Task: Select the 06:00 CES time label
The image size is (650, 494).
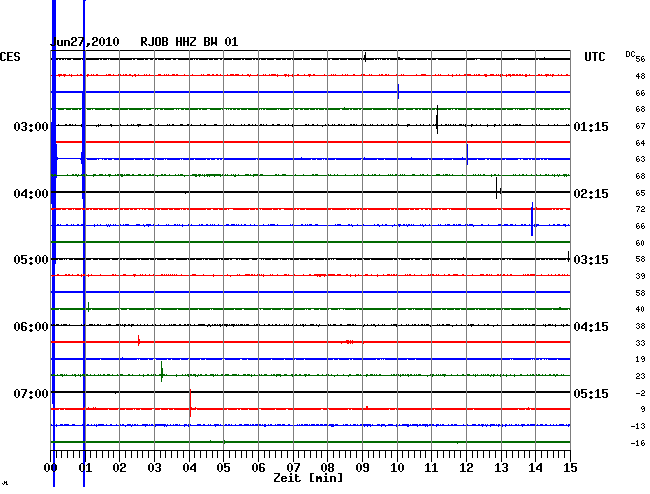Action: click(31, 327)
